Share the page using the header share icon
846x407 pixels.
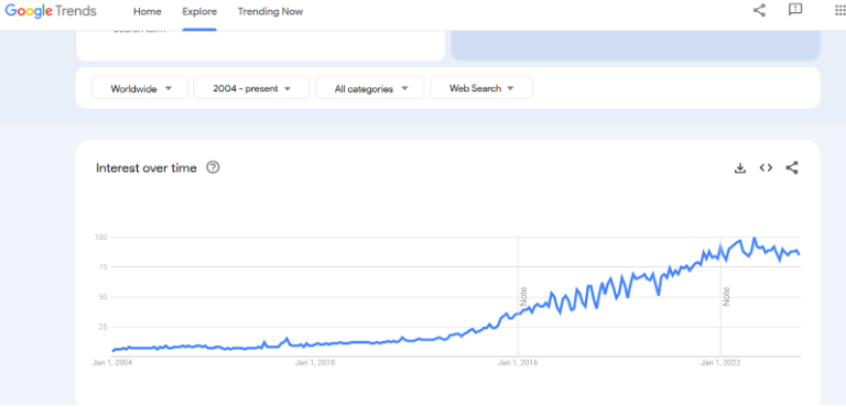coord(758,11)
